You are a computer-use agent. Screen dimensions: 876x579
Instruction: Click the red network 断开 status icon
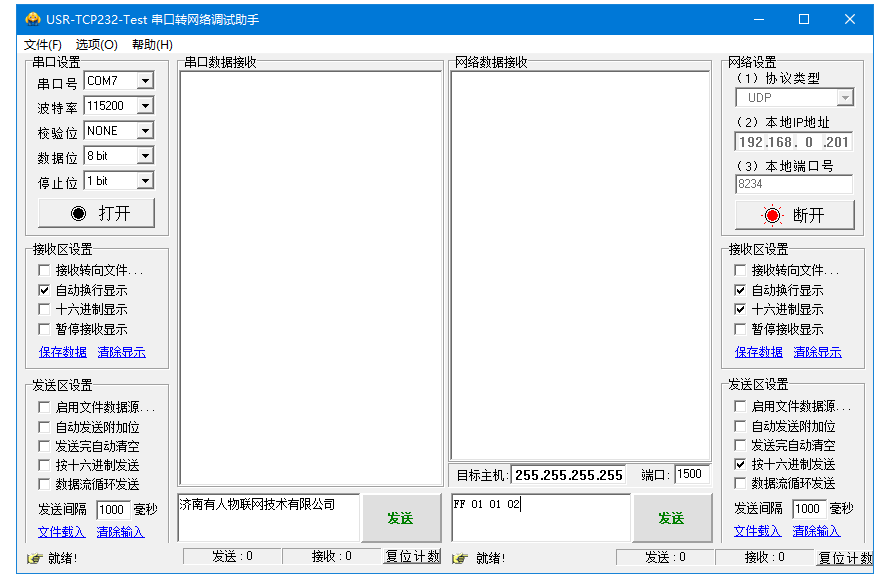[x=772, y=215]
